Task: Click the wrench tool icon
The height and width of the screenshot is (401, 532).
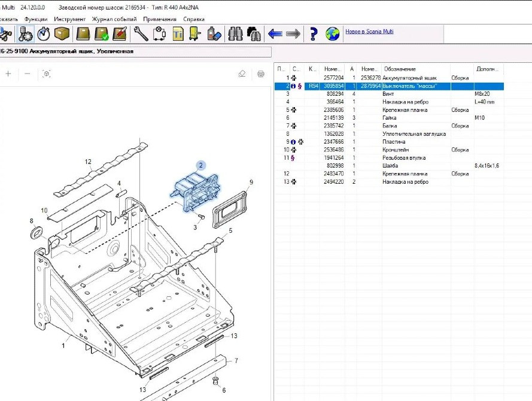Action: tap(141, 34)
